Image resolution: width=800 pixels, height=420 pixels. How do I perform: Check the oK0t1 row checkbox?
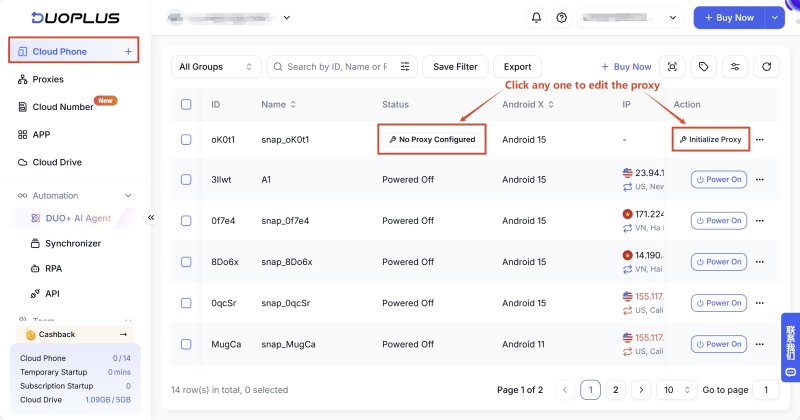coord(186,140)
